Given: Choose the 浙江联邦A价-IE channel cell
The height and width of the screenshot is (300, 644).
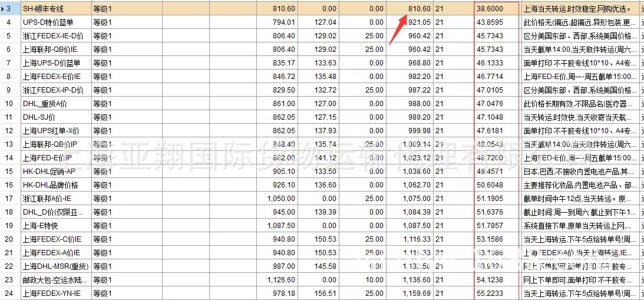Looking at the screenshot, I should tap(56, 199).
